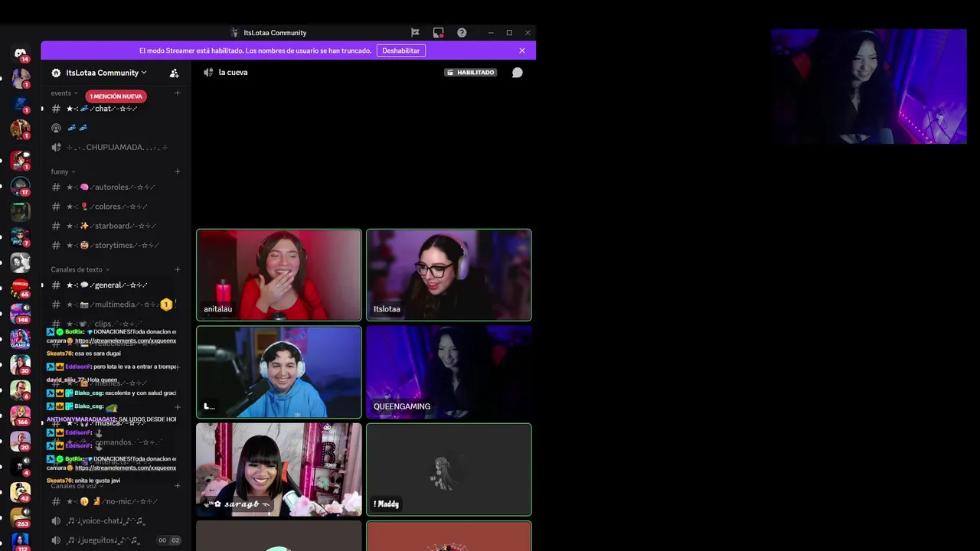This screenshot has width=980, height=551.
Task: Open the colores channel
Action: [x=115, y=207]
